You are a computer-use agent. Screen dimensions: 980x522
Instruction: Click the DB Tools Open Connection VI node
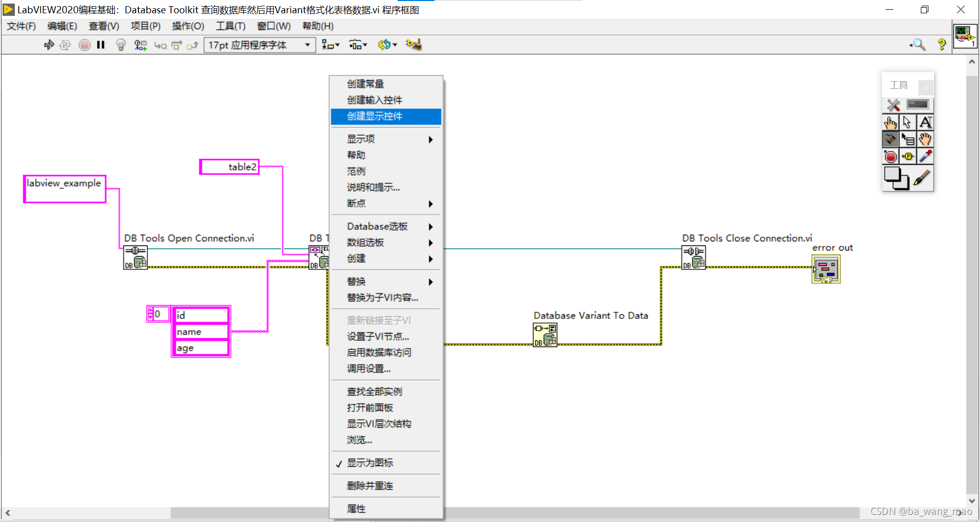(x=135, y=258)
